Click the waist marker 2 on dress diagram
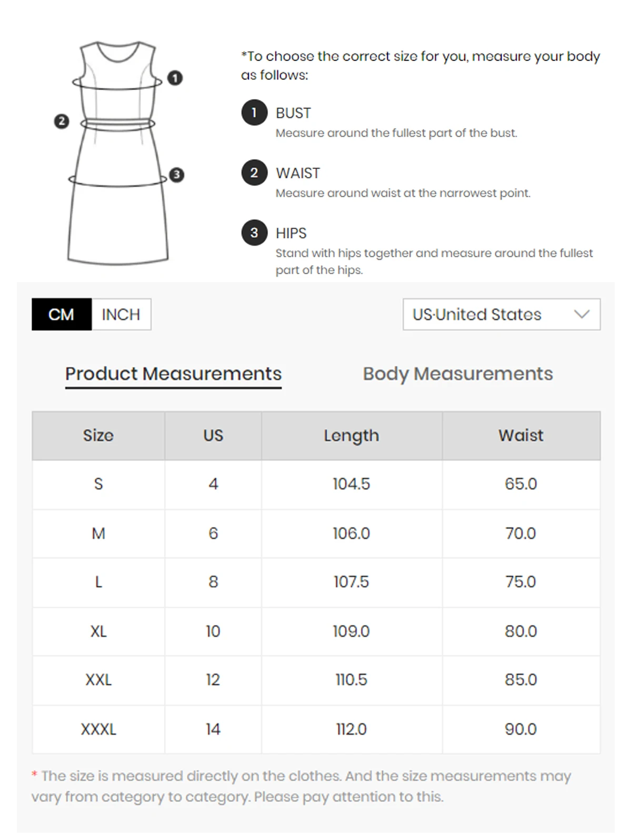The width and height of the screenshot is (630, 840). click(x=62, y=122)
